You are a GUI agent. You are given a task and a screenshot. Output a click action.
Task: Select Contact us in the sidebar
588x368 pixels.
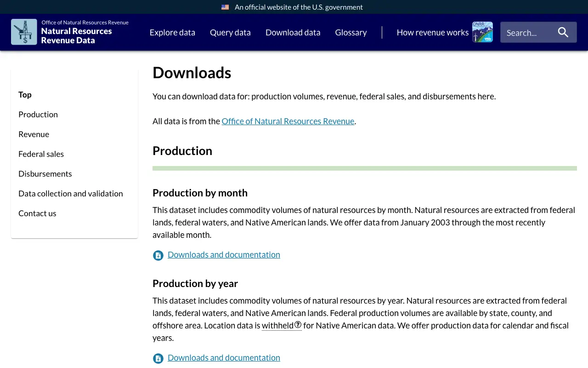[37, 213]
